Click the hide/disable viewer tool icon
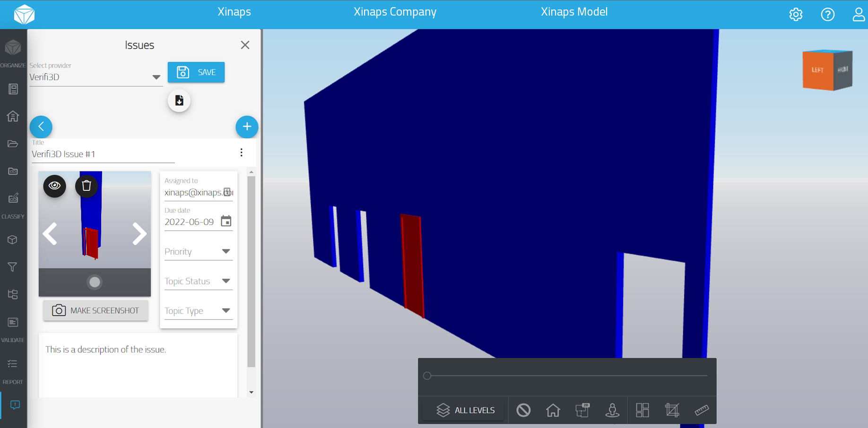 click(523, 410)
